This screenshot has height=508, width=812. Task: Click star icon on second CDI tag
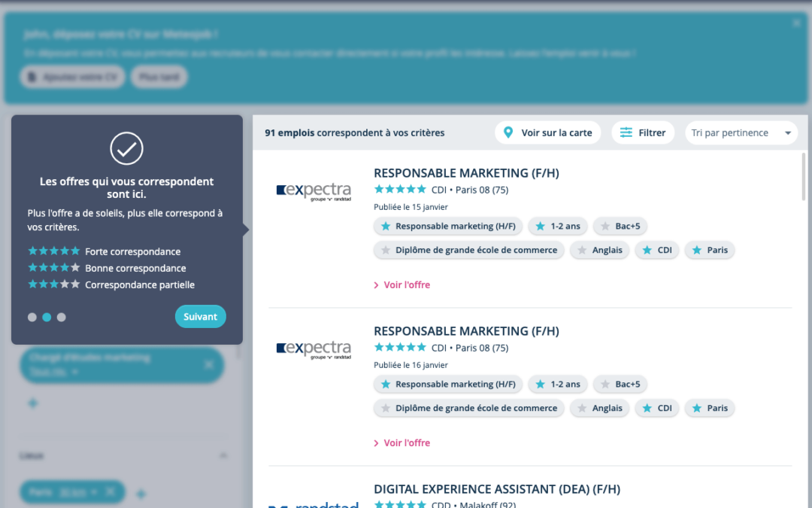click(x=647, y=409)
